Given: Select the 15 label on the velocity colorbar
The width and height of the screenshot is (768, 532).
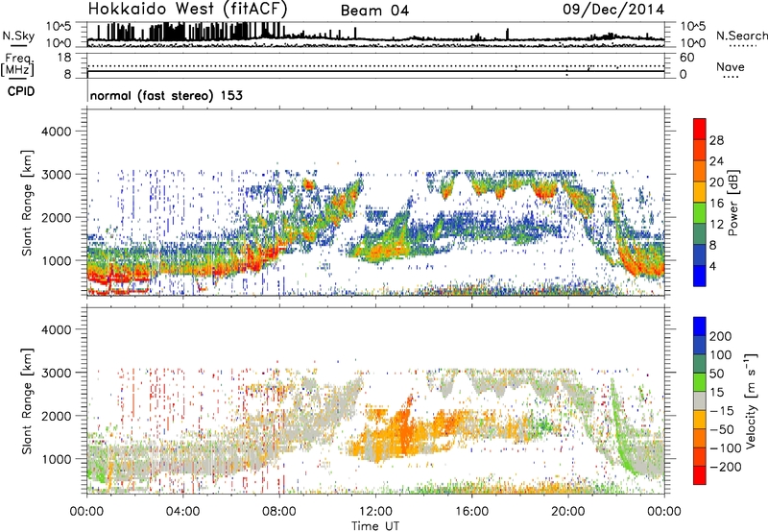Looking at the screenshot, I should click(x=716, y=393).
